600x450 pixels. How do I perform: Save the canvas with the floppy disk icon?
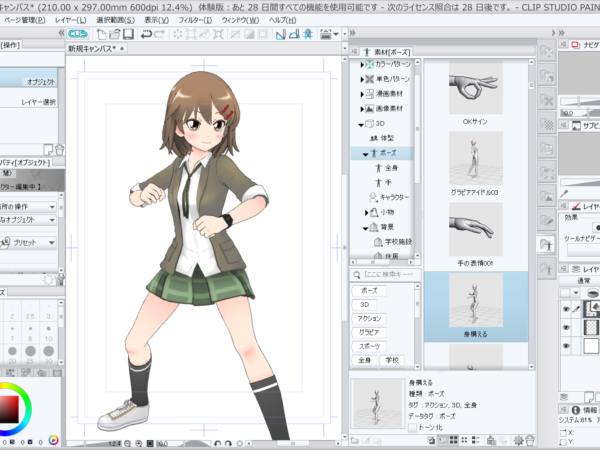click(x=128, y=34)
